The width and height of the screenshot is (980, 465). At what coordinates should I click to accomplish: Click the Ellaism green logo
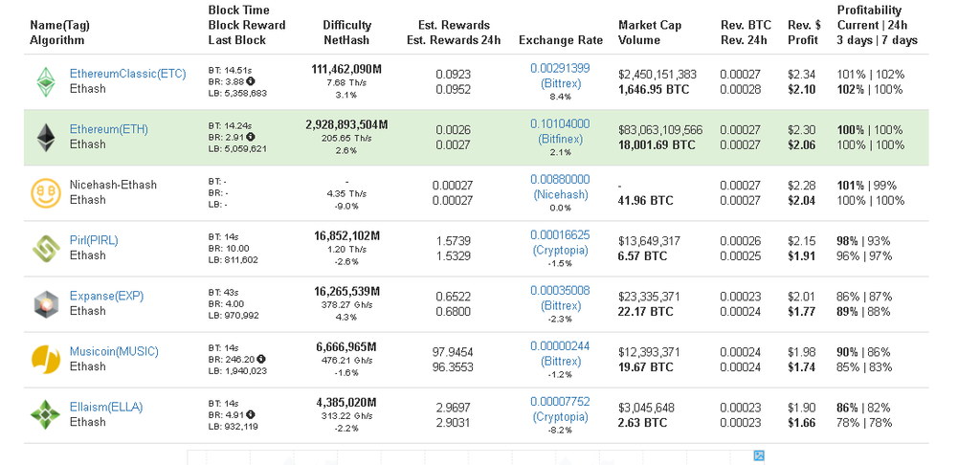click(x=46, y=415)
